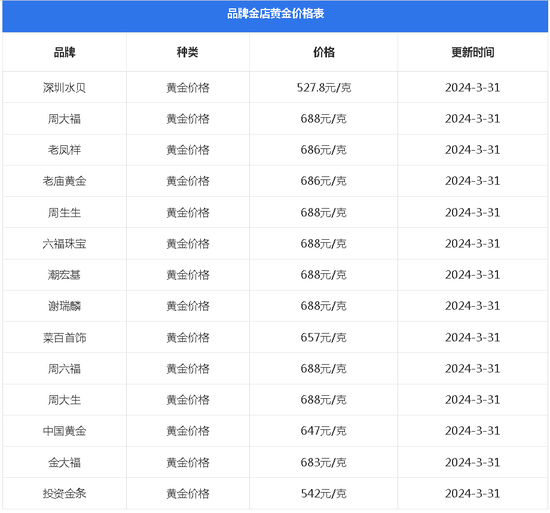
Task: Select the 潮宏基 brand cell
Action: 65,275
